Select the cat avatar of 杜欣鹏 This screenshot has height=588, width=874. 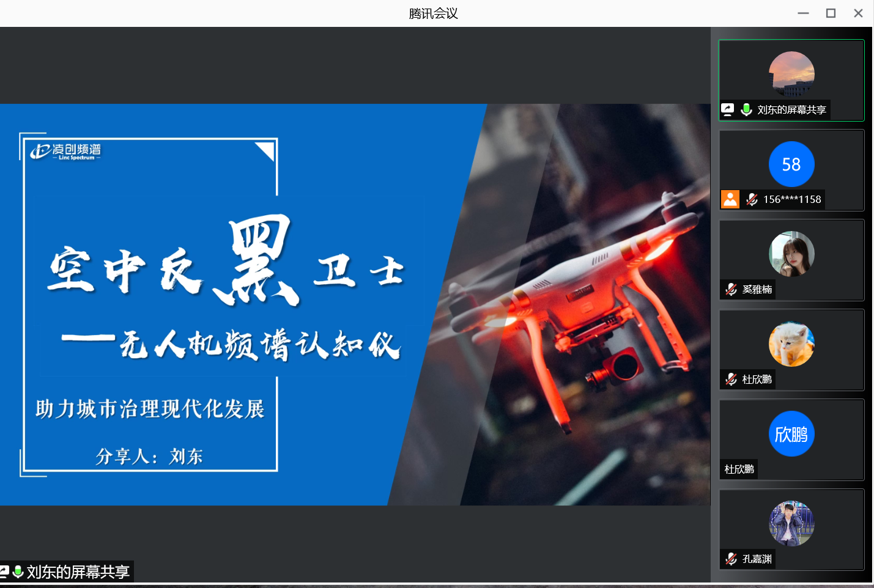(791, 344)
